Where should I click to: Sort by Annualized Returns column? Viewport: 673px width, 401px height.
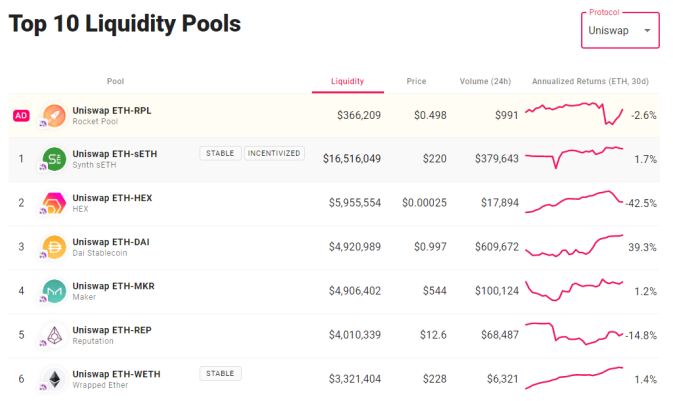coord(590,81)
